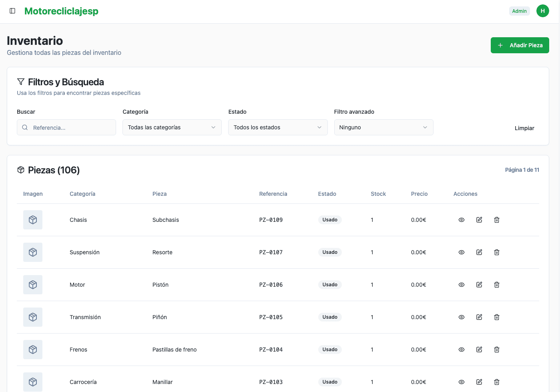This screenshot has width=560, height=392.
Task: Toggle the sidebar panel icon
Action: 12,11
